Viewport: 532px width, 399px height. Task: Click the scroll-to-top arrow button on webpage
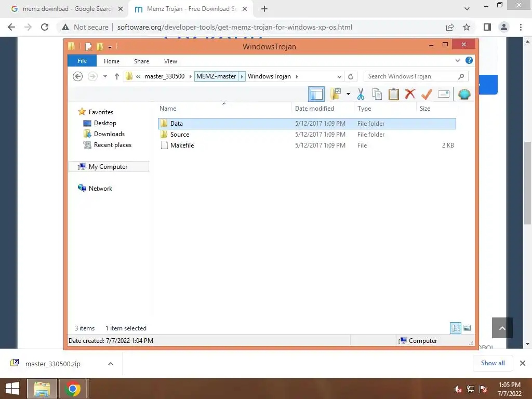[502, 328]
